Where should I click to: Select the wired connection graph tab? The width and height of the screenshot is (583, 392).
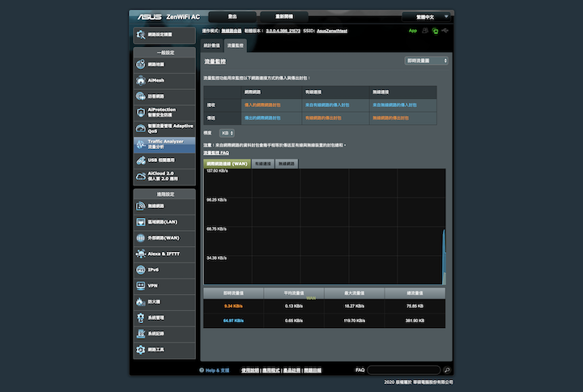tap(263, 164)
